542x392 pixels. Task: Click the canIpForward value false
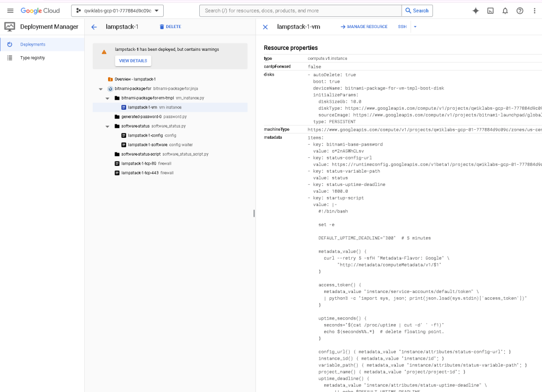(315, 67)
